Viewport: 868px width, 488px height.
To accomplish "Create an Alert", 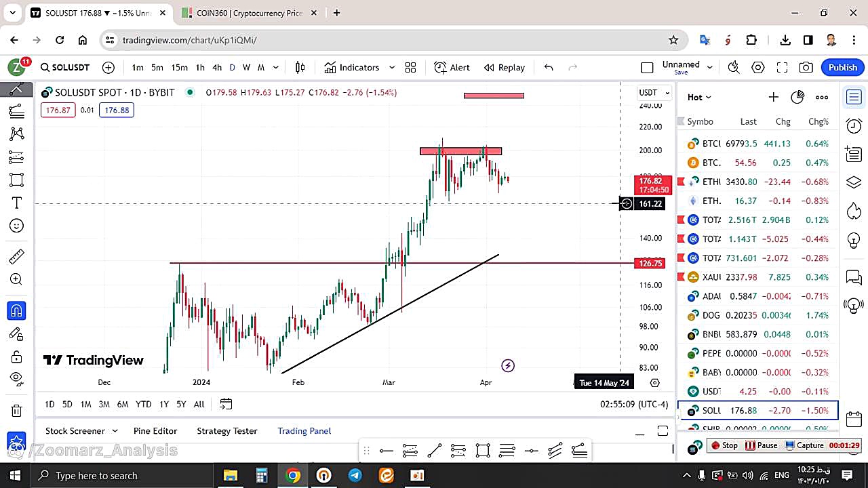I will tap(452, 67).
